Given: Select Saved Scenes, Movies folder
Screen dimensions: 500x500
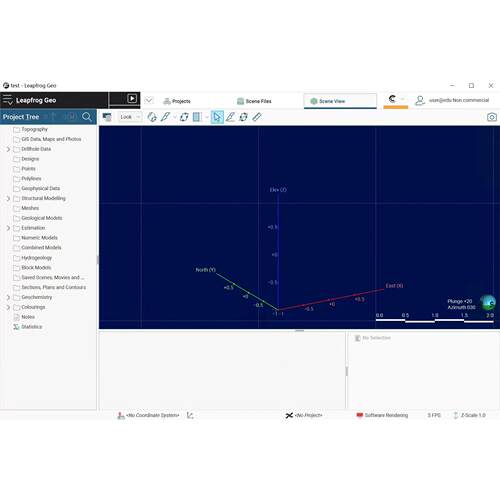Looking at the screenshot, I should point(49,278).
